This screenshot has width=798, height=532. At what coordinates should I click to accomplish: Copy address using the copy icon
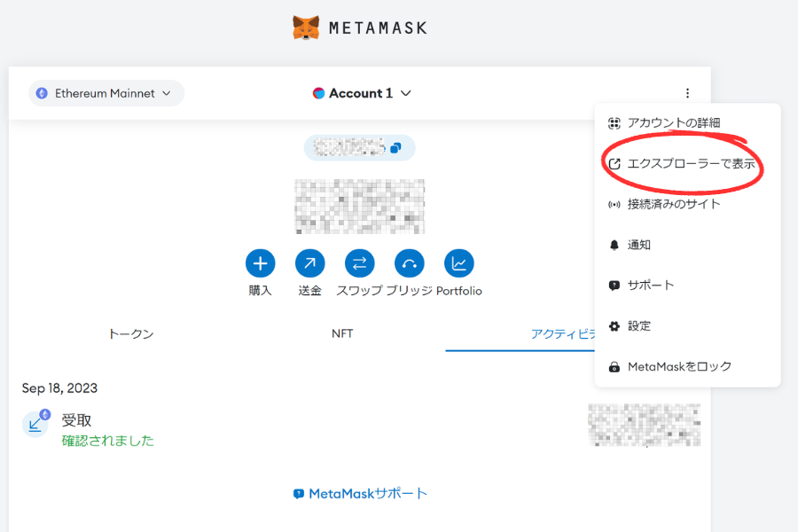click(395, 148)
